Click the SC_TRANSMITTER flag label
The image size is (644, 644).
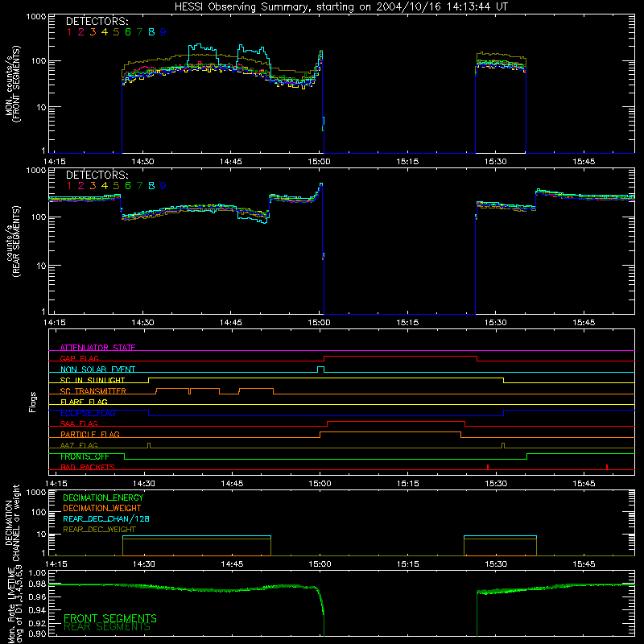(93, 391)
